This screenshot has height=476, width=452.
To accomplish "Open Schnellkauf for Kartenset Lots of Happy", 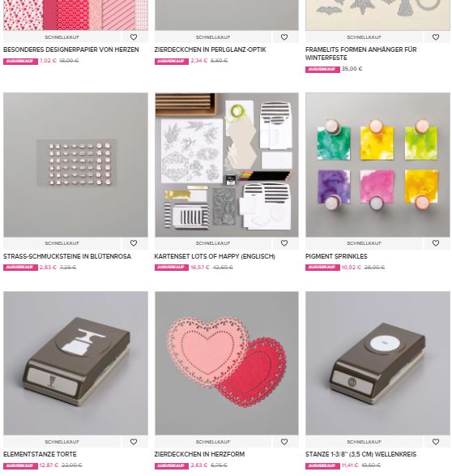I will tap(213, 243).
